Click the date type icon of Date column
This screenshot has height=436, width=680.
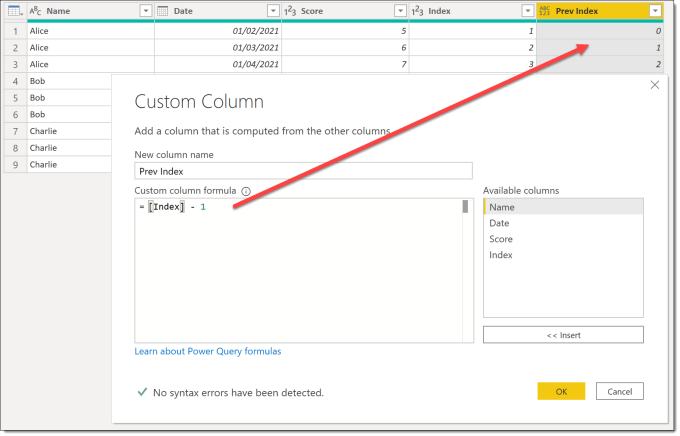163,11
